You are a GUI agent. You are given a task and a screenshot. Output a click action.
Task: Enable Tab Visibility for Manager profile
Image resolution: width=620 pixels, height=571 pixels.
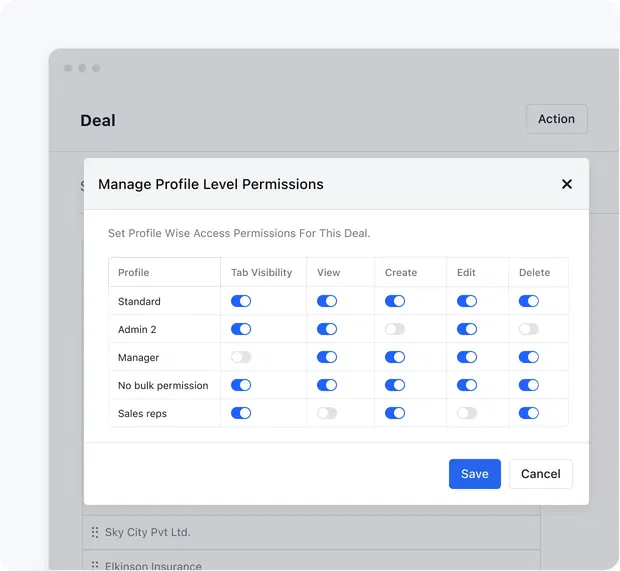[x=241, y=357]
